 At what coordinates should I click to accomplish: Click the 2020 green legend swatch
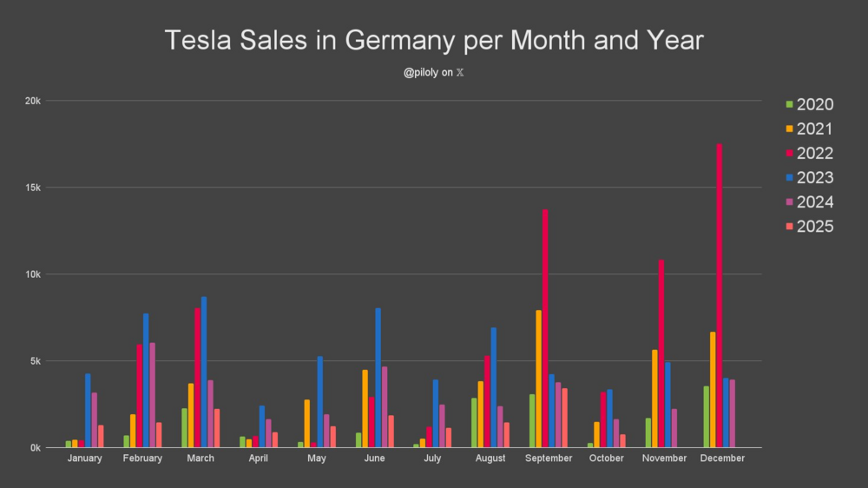(789, 105)
